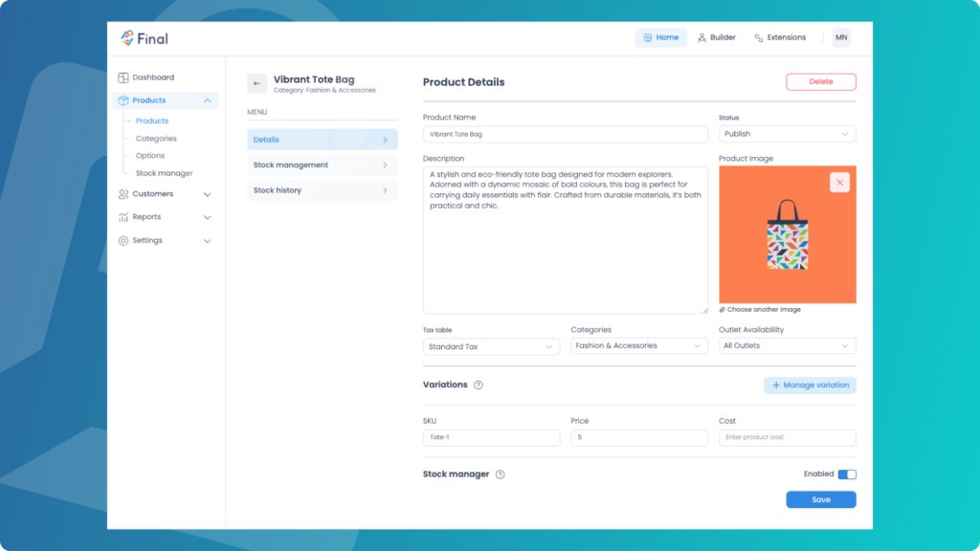This screenshot has width=980, height=551.
Task: Click the Delete button
Action: (820, 82)
